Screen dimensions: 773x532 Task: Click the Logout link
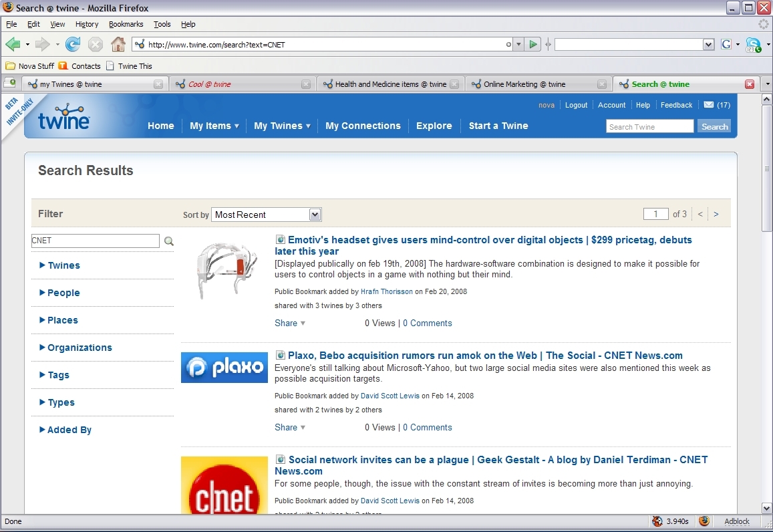577,105
